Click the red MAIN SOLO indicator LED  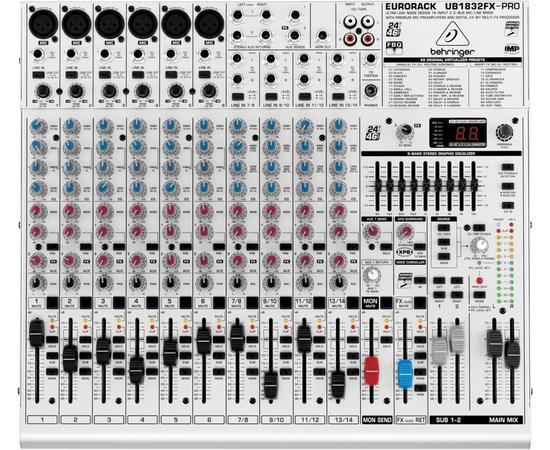(x=479, y=281)
